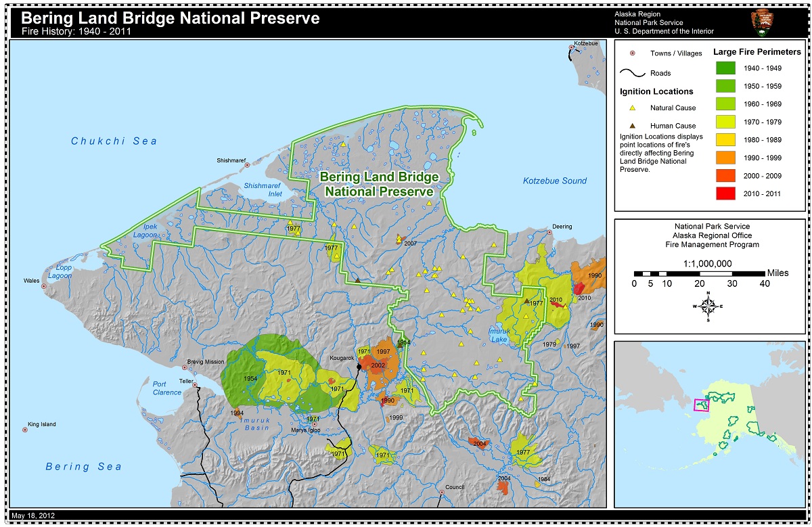
Task: Click the header title Bering Land Bridge National Preserve
Action: (170, 18)
